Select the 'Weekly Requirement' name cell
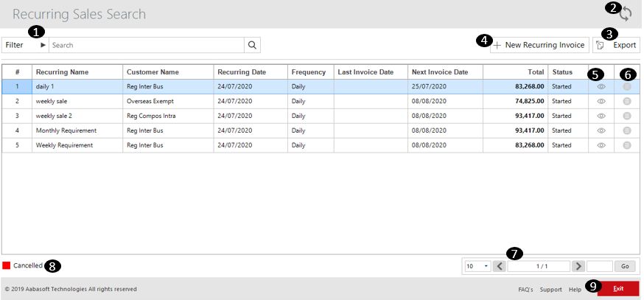The height and width of the screenshot is (300, 644). coord(77,145)
